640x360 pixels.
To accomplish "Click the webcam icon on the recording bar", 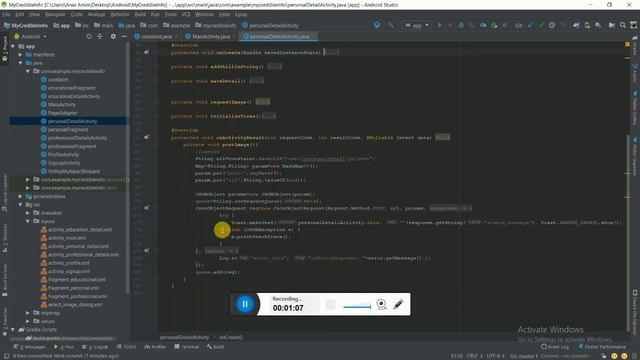I will pyautogui.click(x=381, y=304).
